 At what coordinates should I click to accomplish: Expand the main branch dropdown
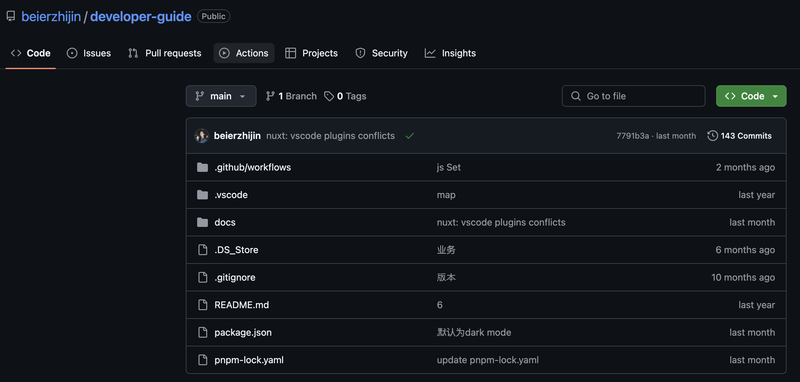[x=221, y=96]
